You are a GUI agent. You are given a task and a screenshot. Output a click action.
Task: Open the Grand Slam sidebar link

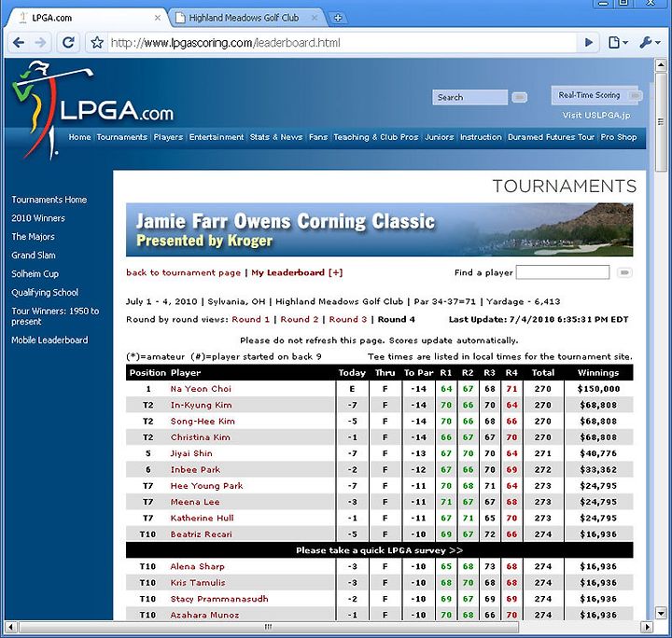pos(34,256)
